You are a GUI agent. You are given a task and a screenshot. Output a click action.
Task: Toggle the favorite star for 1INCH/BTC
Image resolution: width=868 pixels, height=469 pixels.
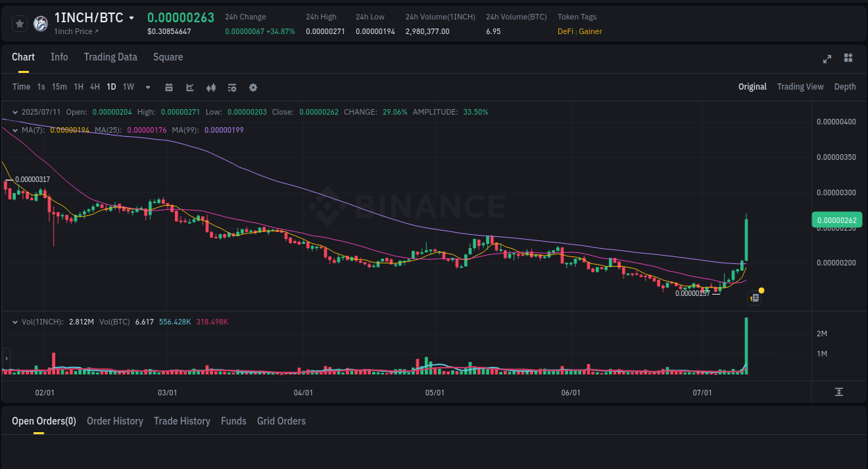19,23
